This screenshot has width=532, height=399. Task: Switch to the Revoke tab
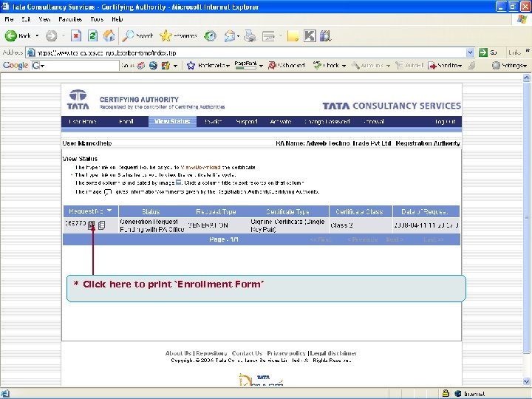(213, 121)
